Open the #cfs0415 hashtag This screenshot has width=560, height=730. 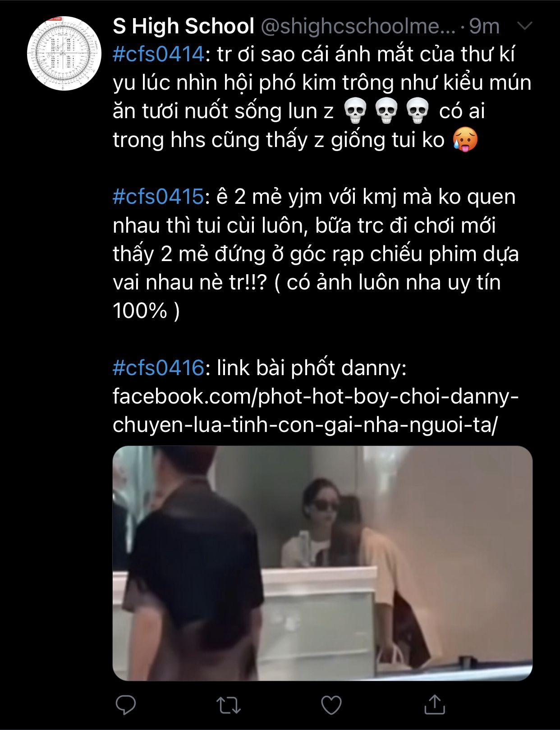[x=158, y=197]
